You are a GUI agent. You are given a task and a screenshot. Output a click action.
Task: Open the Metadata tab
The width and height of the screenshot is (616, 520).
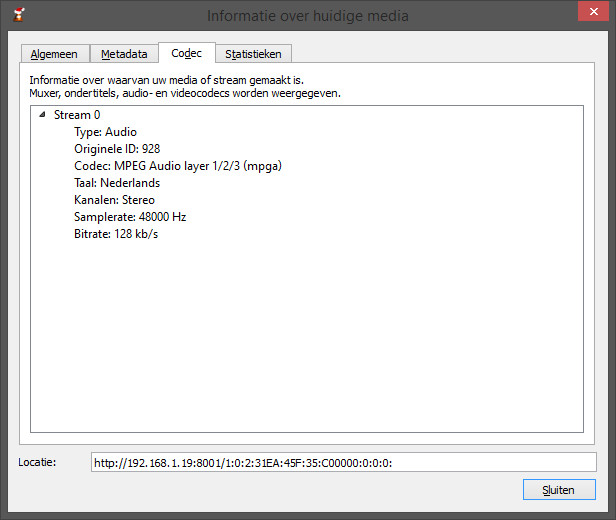[124, 54]
